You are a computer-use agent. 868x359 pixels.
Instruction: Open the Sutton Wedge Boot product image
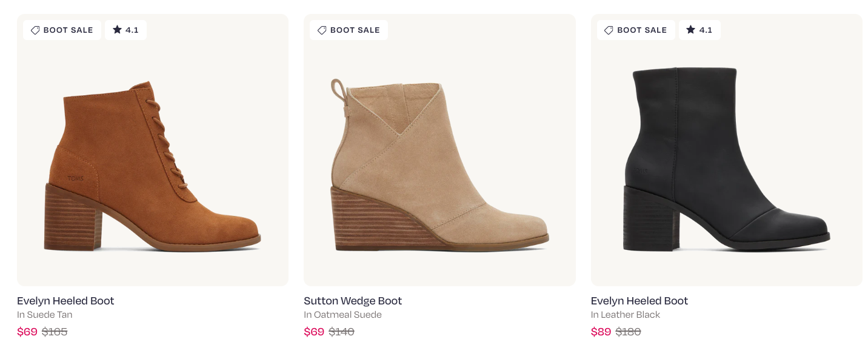(439, 164)
